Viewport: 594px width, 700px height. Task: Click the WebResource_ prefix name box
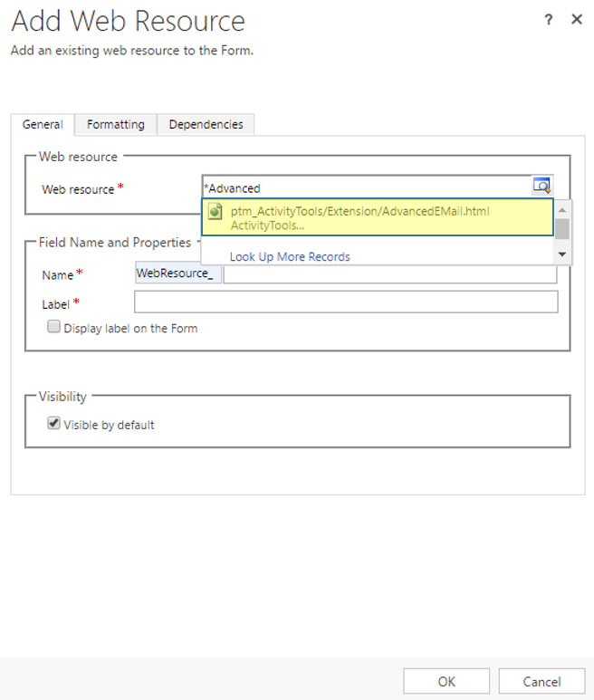(x=177, y=273)
